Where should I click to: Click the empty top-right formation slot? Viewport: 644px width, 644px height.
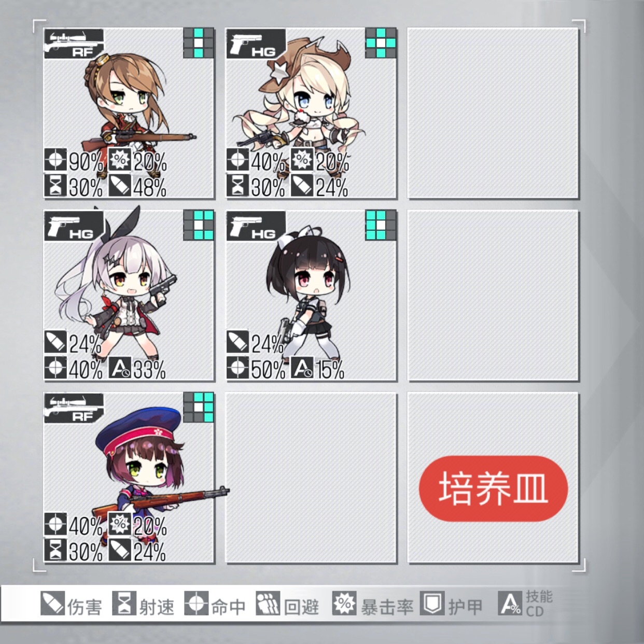[x=493, y=113]
